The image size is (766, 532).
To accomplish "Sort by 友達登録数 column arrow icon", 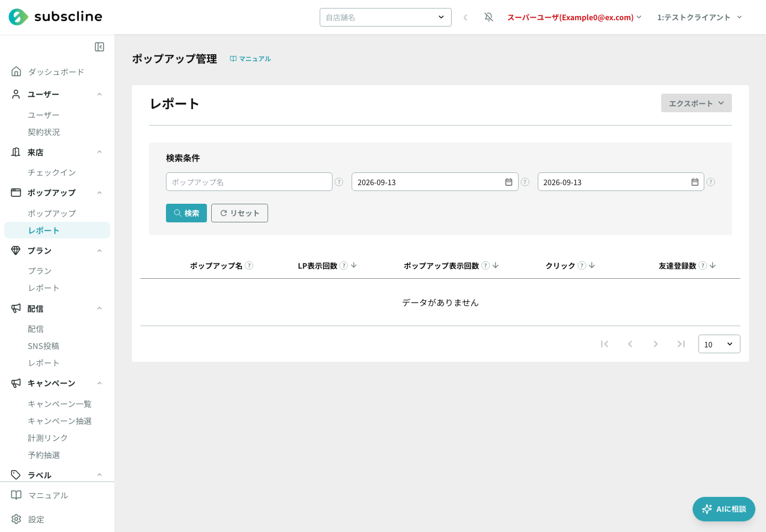I will [x=712, y=265].
